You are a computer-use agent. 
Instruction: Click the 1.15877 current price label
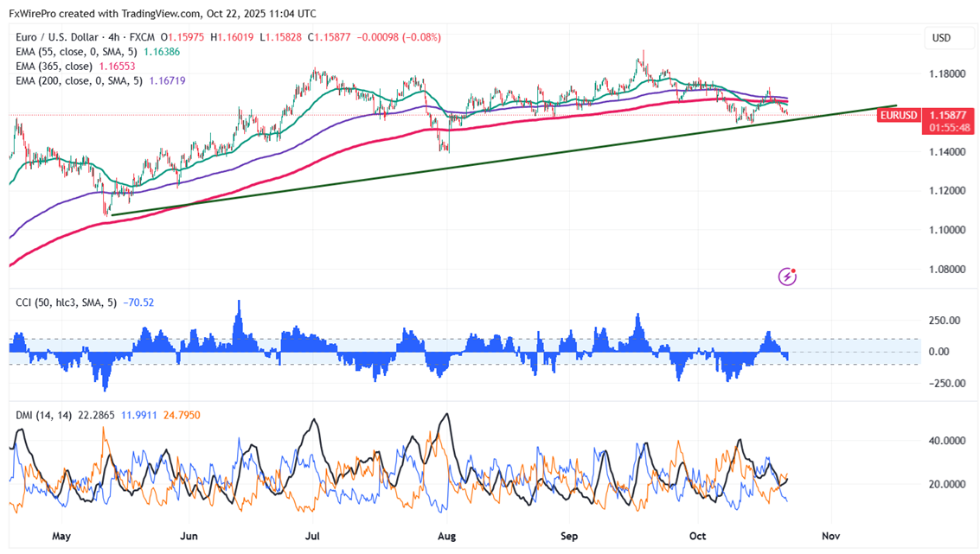[x=947, y=116]
